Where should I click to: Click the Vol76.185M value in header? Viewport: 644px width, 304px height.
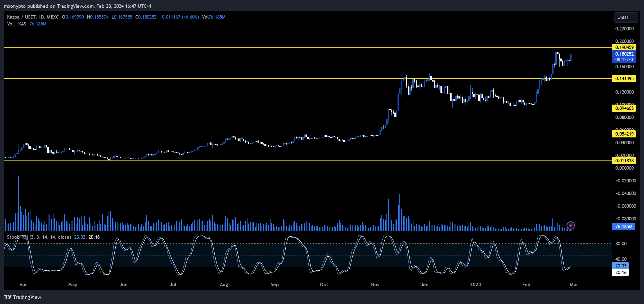(214, 17)
